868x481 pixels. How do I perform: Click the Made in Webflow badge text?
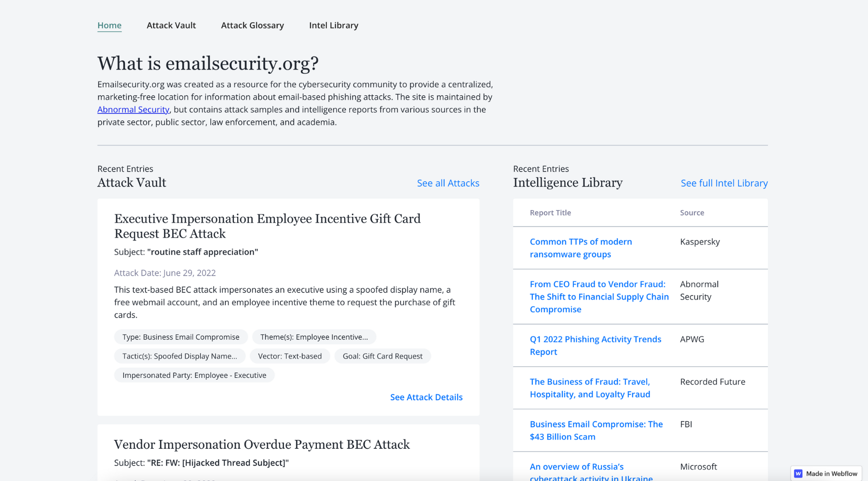(832, 474)
